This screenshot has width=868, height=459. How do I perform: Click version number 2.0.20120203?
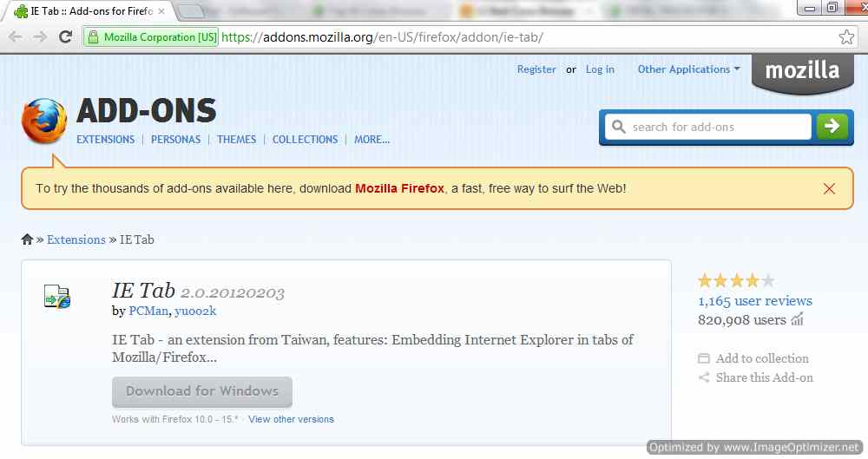click(233, 292)
